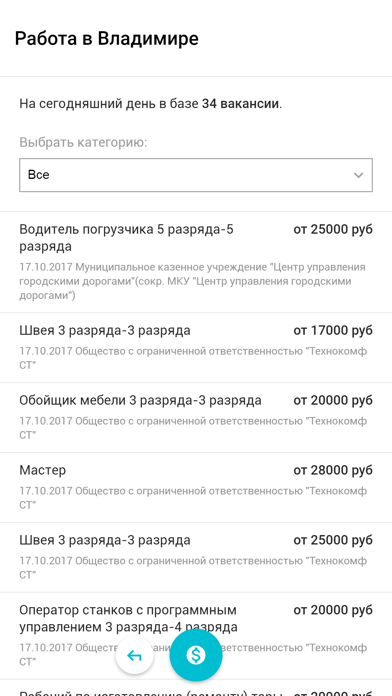
Task: Click the Работа в Владимире page title
Action: click(107, 39)
